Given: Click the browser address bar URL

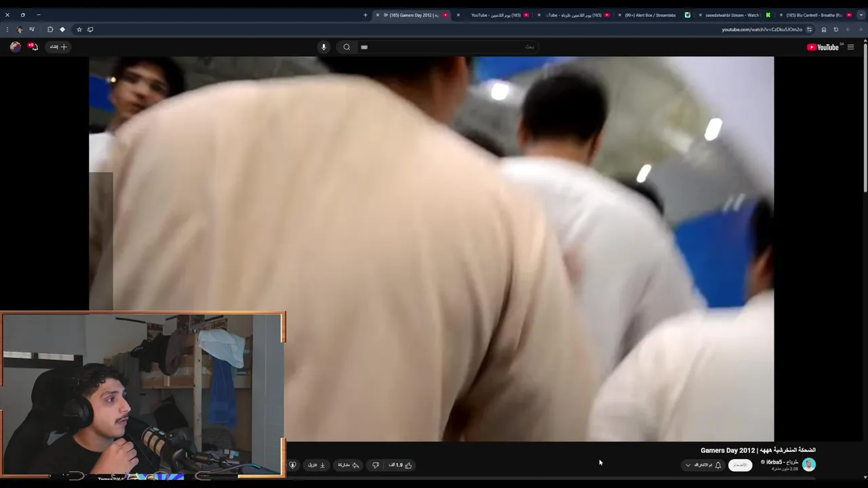Looking at the screenshot, I should click(762, 30).
